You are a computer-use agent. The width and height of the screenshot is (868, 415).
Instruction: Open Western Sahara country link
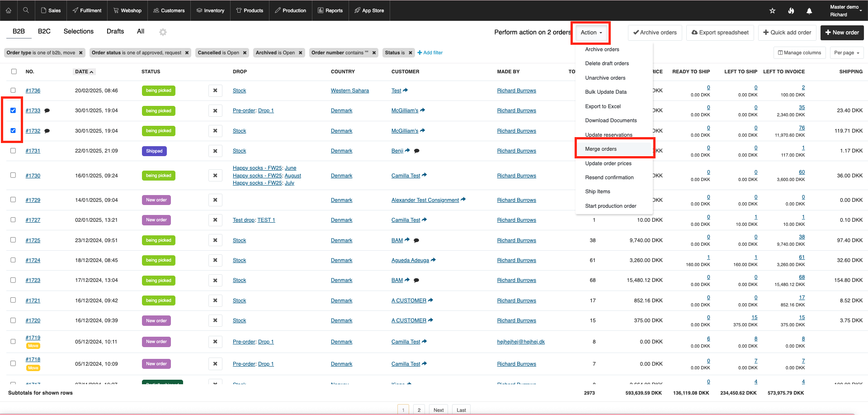click(x=350, y=91)
